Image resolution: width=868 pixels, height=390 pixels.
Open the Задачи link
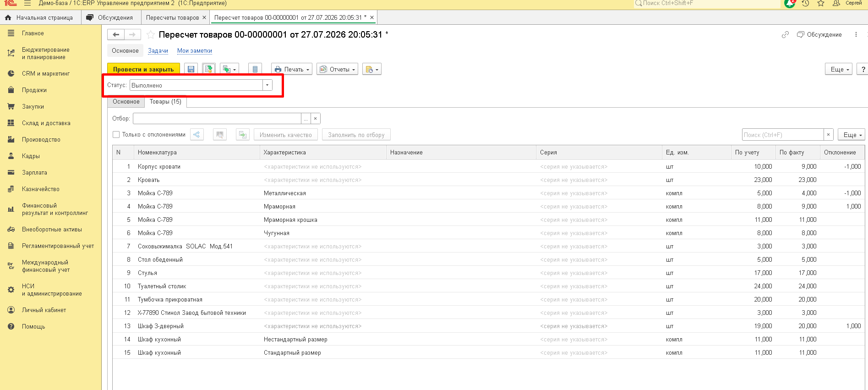158,51
